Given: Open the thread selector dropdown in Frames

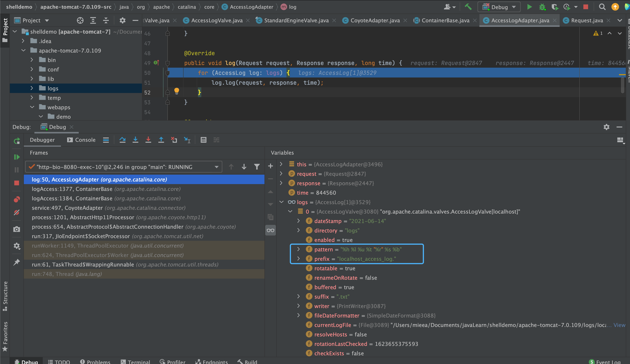Looking at the screenshot, I should (216, 167).
